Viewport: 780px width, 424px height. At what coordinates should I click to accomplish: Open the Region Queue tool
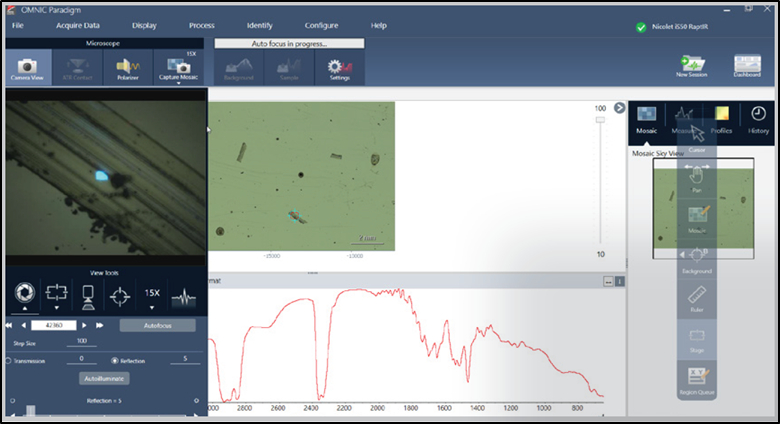[x=697, y=380]
